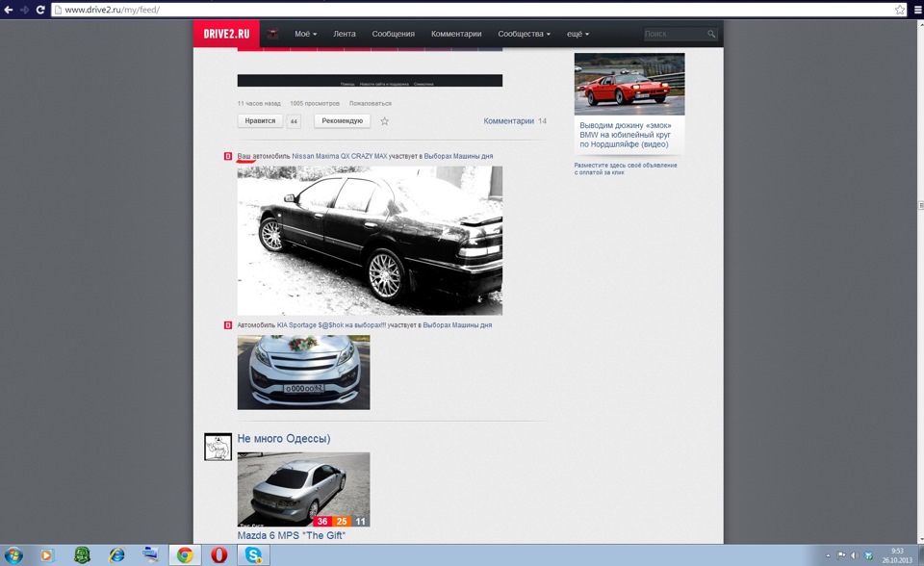924x566 pixels.
Task: Open author avatar next to Не много Одессы
Action: 218,447
